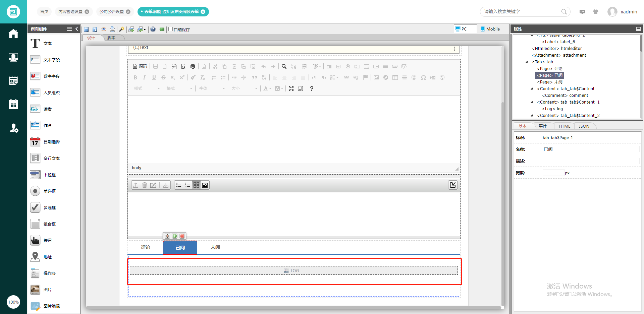Open the background color picker in the editor
The height and width of the screenshot is (314, 644).
click(x=279, y=88)
